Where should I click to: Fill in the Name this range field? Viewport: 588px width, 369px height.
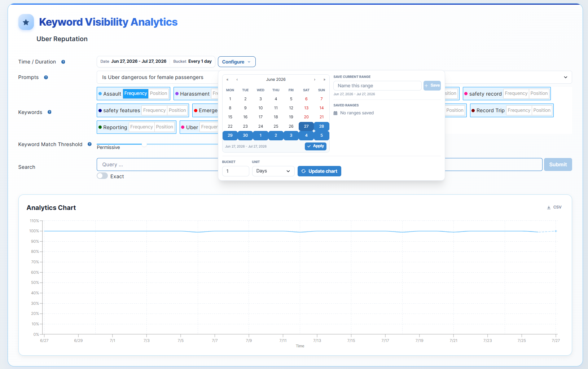[x=377, y=85]
